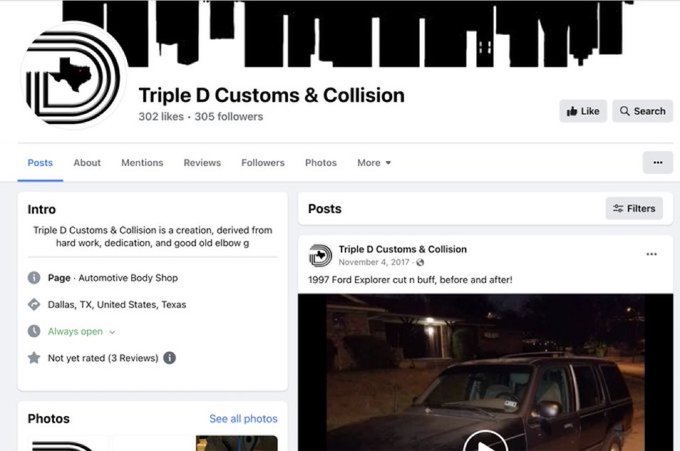
Task: Open the page options three-dot menu
Action: pyautogui.click(x=657, y=163)
